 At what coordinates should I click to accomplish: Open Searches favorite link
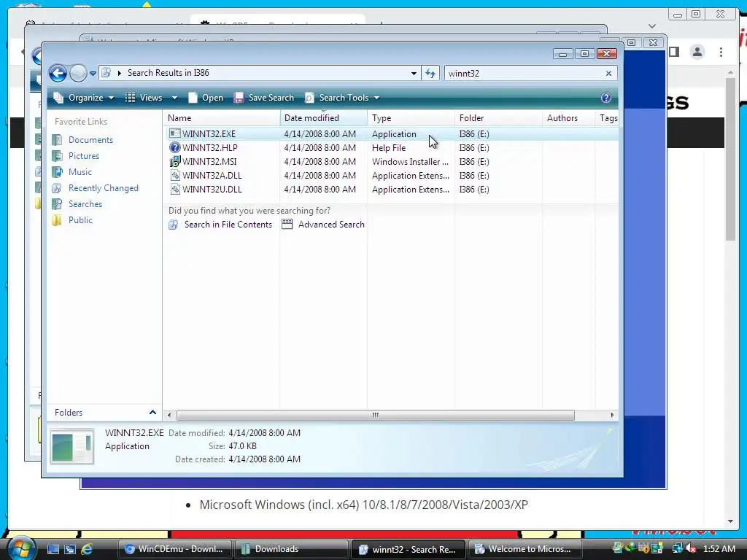coord(85,204)
